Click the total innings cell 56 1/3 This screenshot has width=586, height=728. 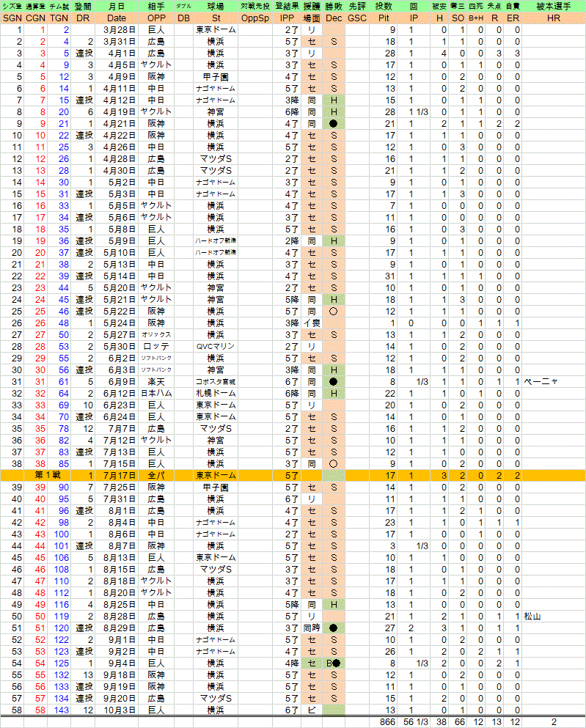tap(414, 722)
